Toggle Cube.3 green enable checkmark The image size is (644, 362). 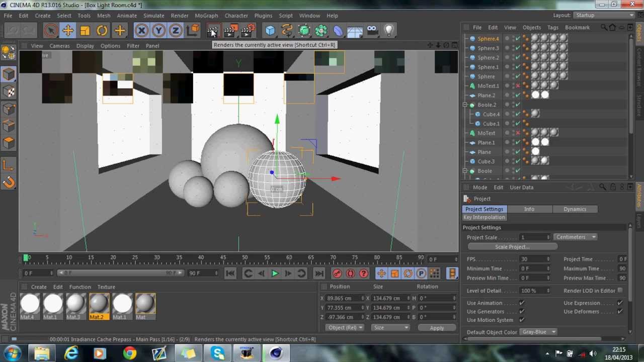click(x=518, y=161)
